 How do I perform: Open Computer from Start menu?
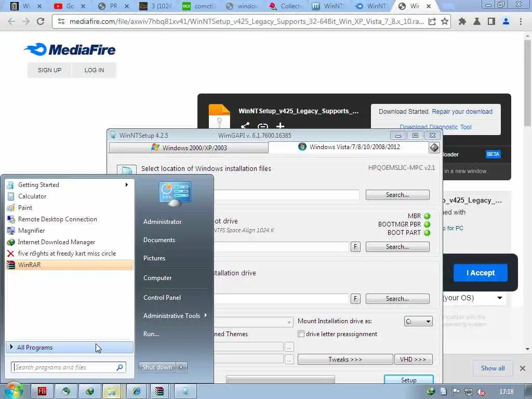157,278
